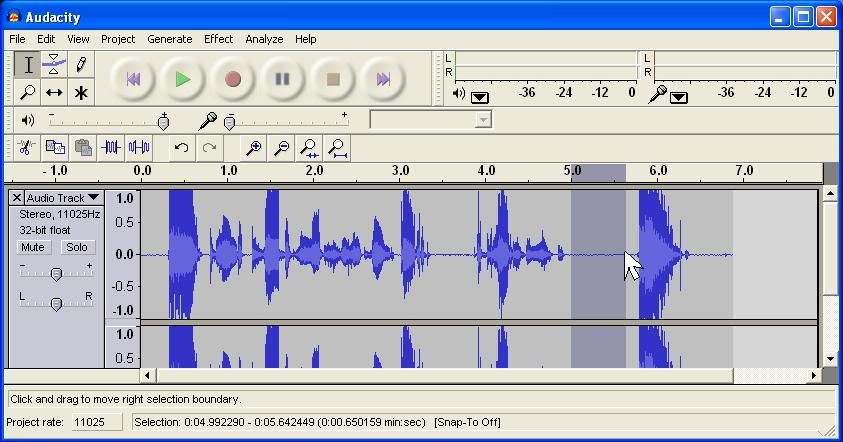This screenshot has width=843, height=442.
Task: Select the Time Shift tool
Action: 54,92
